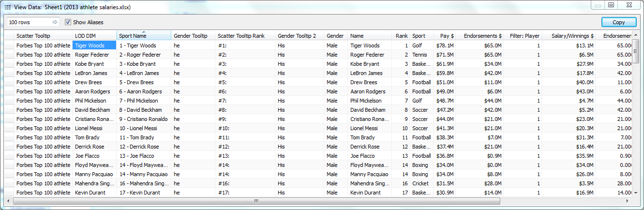Click Scatter Tooltip Rank cell '#1:'
Screen dimensions: 644x210
pos(245,45)
